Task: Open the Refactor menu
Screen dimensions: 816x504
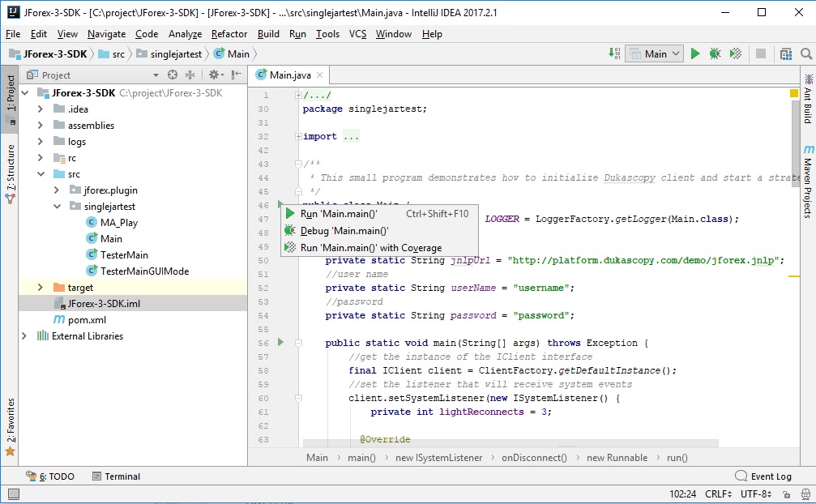Action: tap(229, 34)
